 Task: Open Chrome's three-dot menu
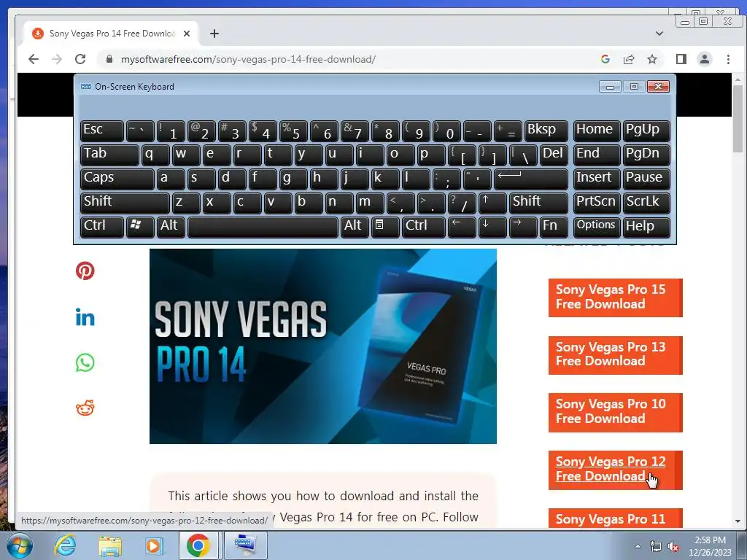point(728,59)
